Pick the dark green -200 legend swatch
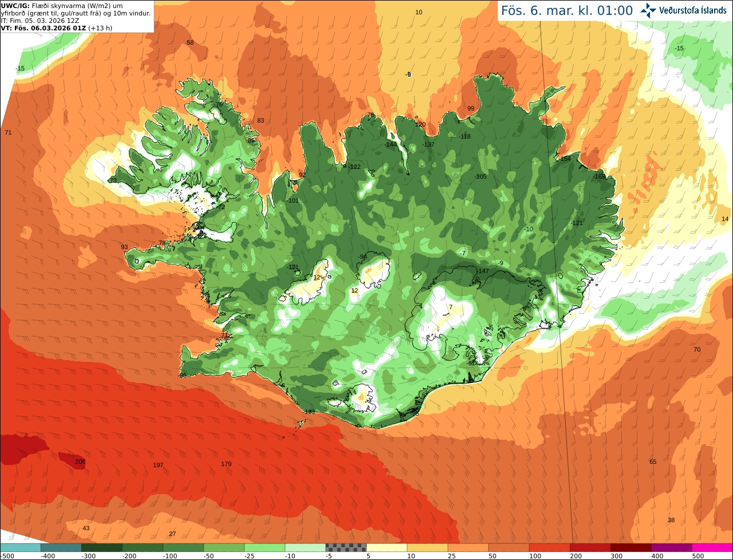This screenshot has width=733, height=560. (x=142, y=547)
